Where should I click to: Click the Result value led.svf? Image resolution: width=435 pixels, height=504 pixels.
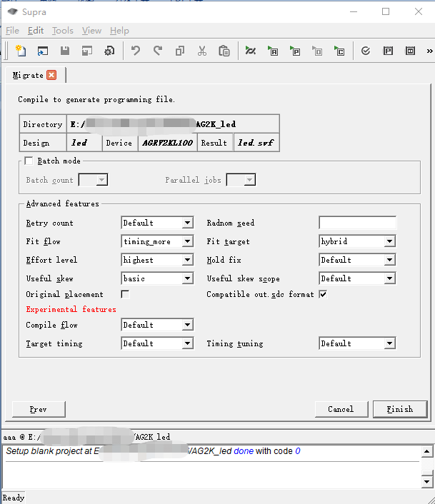tap(256, 143)
